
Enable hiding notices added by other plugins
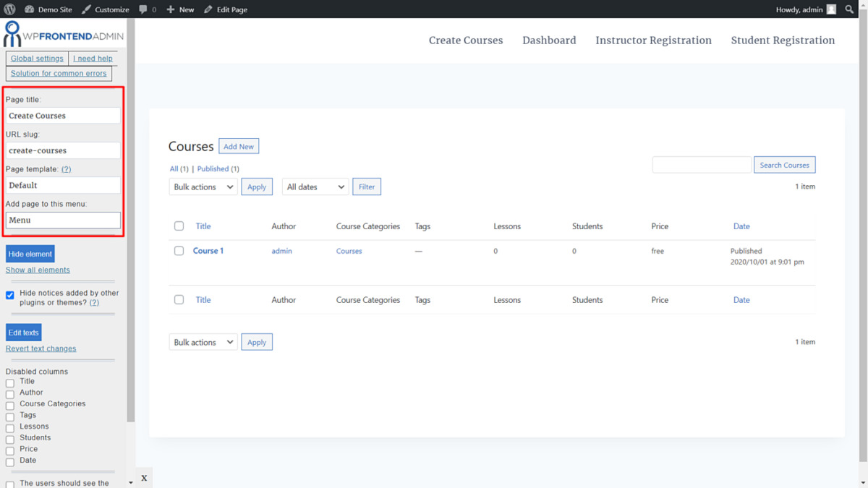click(x=9, y=294)
